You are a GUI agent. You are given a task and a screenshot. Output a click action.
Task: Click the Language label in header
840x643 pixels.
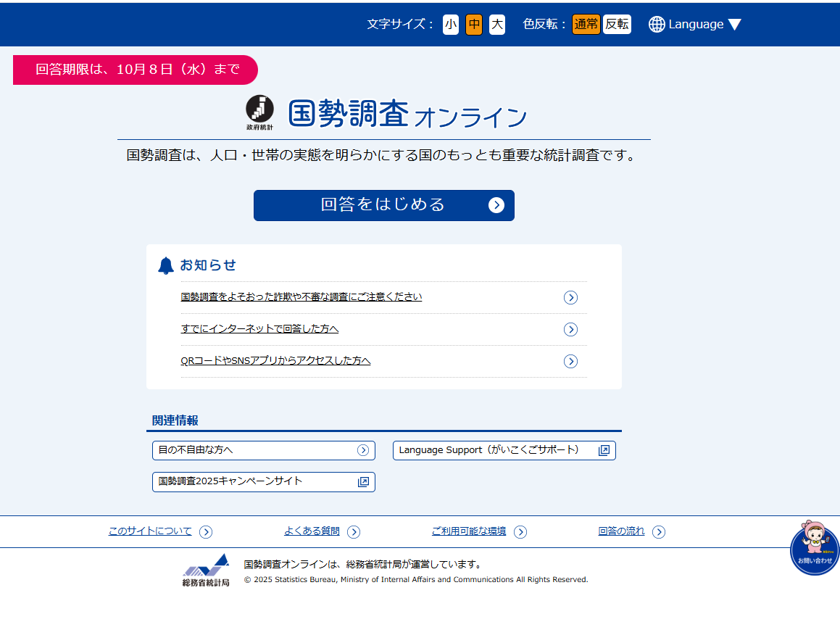696,25
